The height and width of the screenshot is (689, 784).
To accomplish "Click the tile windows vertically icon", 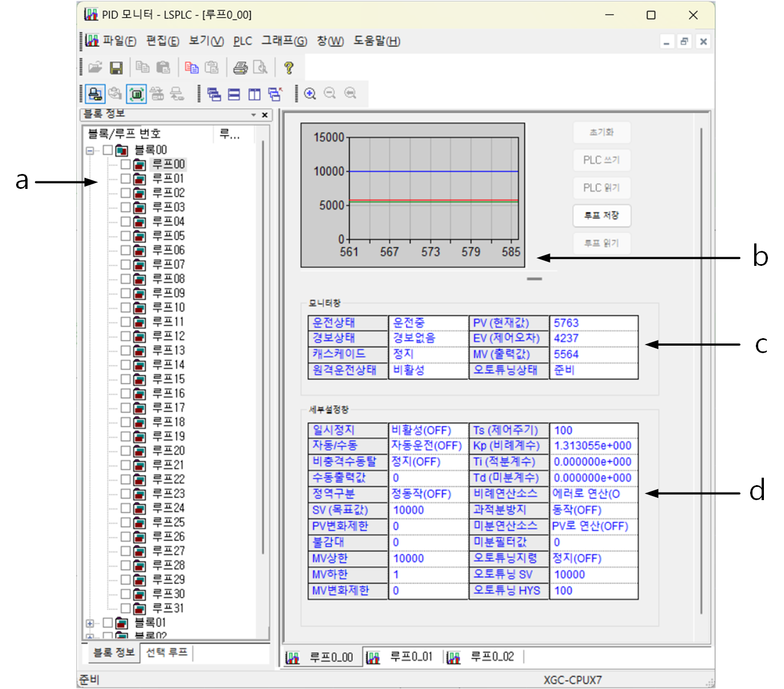I will pyautogui.click(x=254, y=94).
